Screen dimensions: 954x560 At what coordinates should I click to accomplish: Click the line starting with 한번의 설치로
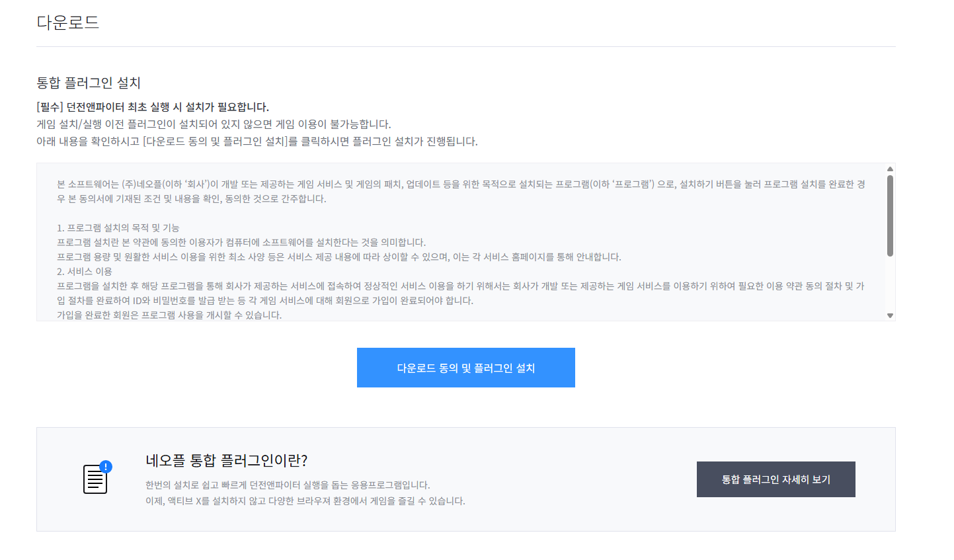(288, 485)
